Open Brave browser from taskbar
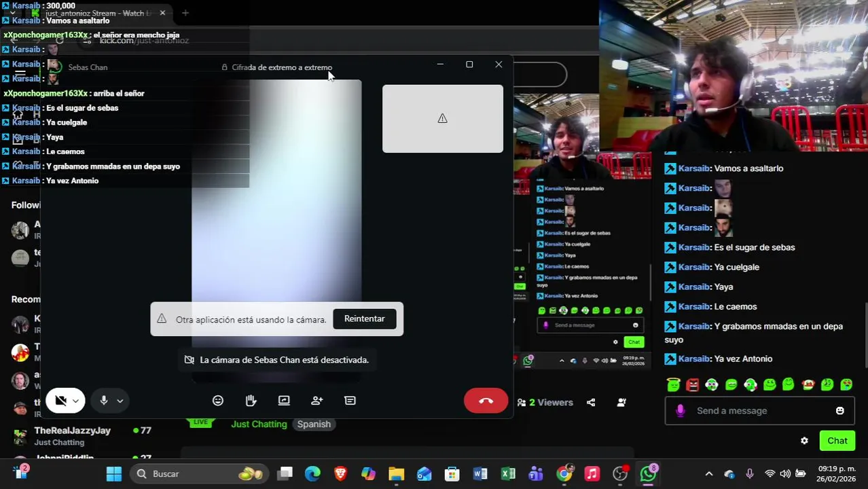The height and width of the screenshot is (489, 868). [340, 474]
